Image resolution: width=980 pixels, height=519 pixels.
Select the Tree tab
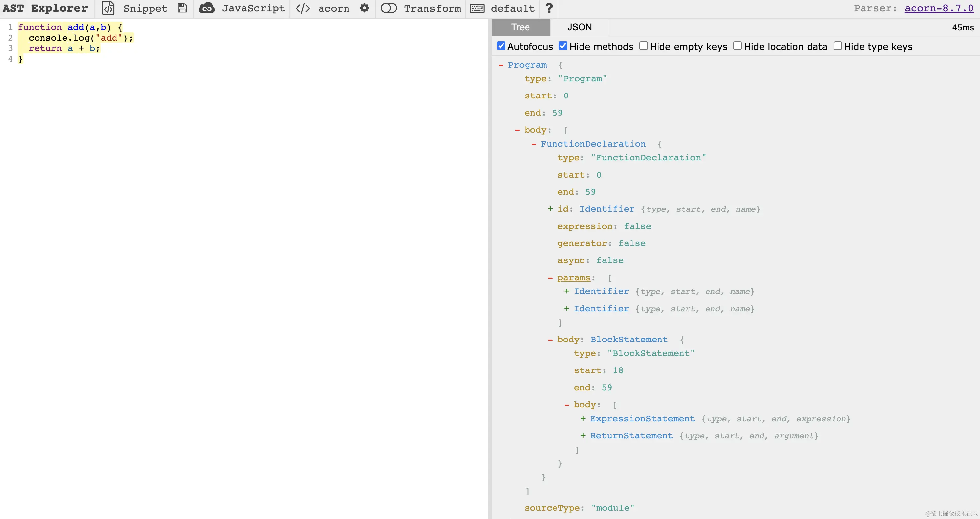click(520, 27)
